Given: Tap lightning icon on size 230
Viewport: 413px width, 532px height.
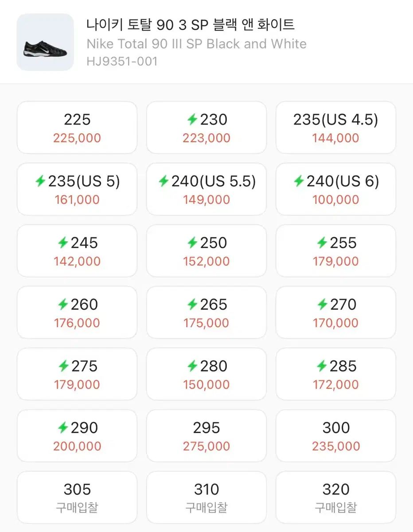Looking at the screenshot, I should coord(192,119).
